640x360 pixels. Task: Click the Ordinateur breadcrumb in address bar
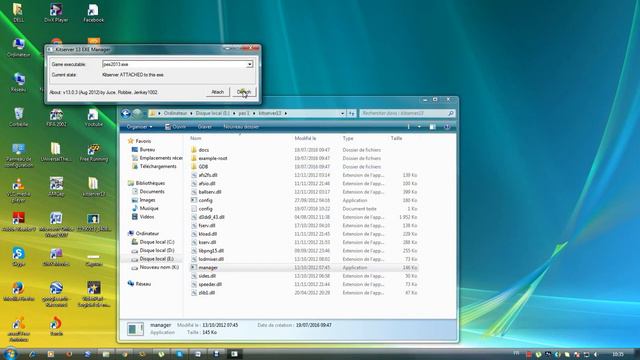pyautogui.click(x=175, y=113)
